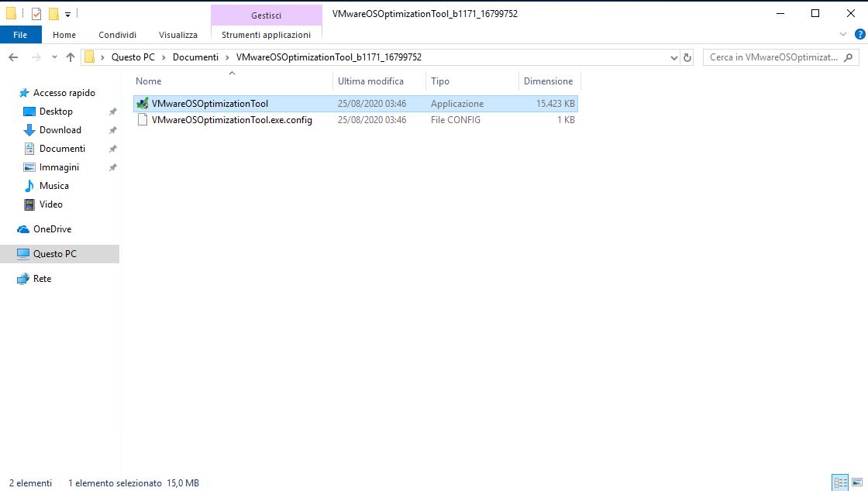
Task: Click the File CONFIG type cell
Action: (x=456, y=120)
